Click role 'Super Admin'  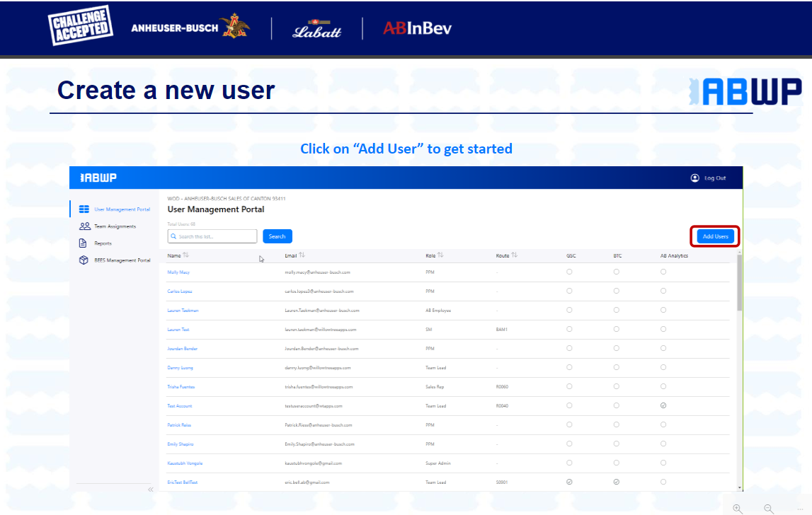[438, 463]
